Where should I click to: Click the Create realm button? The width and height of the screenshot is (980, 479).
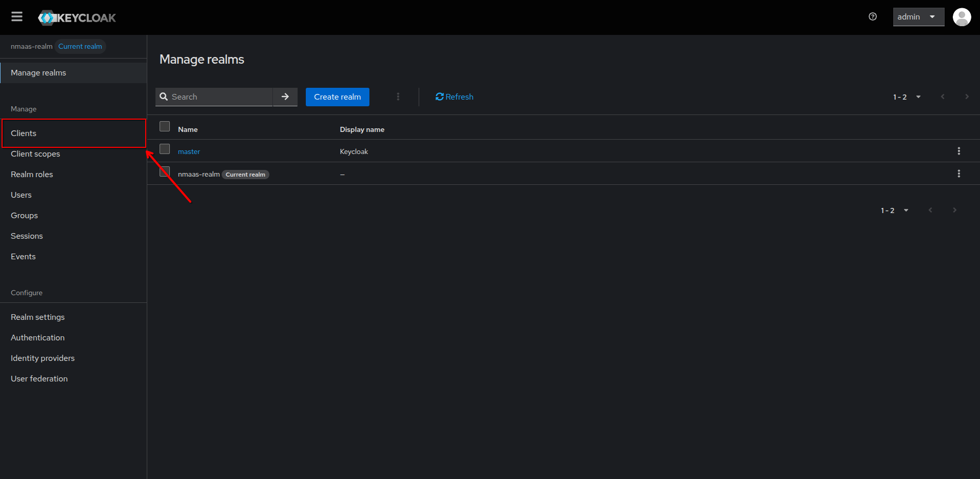337,97
